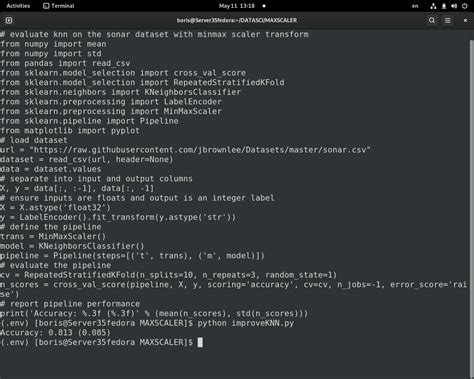Place cursor at the terminal prompt block
This screenshot has height=379, width=474.
[x=200, y=342]
